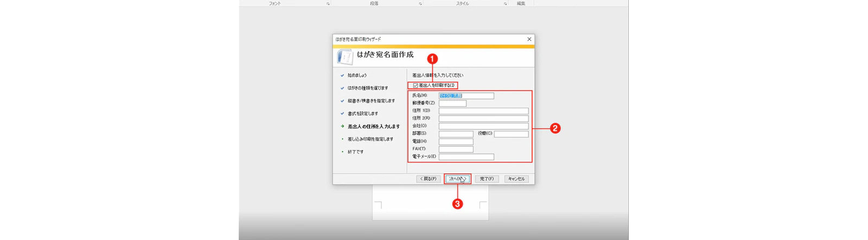Click the 住所 1 address field
The image size is (868, 240).
(483, 111)
